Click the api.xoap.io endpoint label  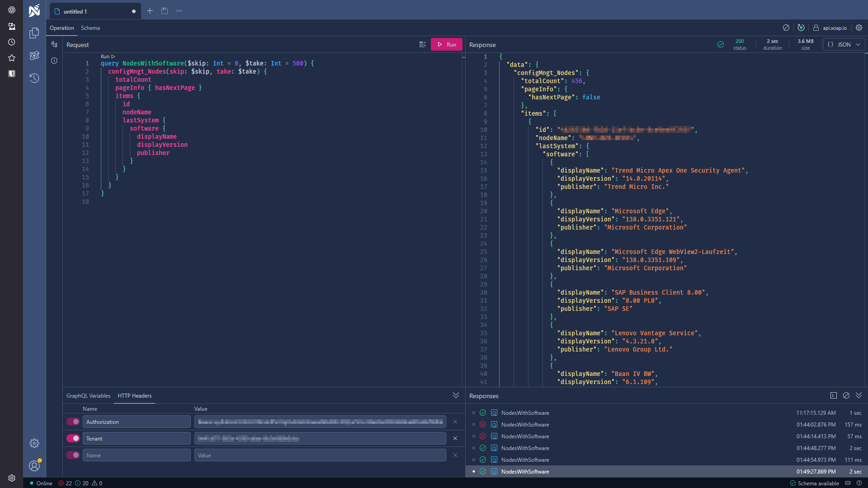tap(834, 28)
